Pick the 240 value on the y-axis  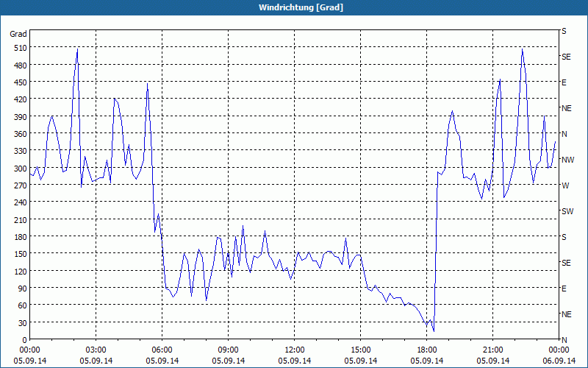21,202
